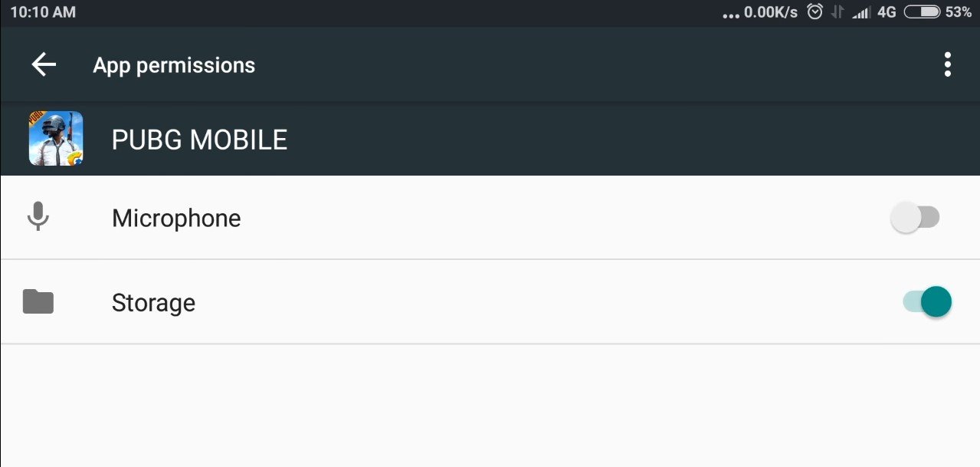Select the Microphone permission icon
This screenshot has height=467, width=980.
click(x=38, y=217)
